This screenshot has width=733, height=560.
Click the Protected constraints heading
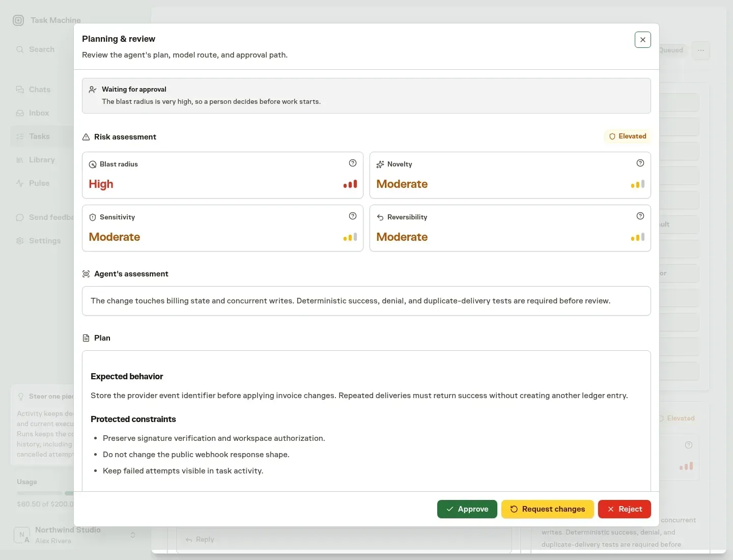(x=133, y=419)
